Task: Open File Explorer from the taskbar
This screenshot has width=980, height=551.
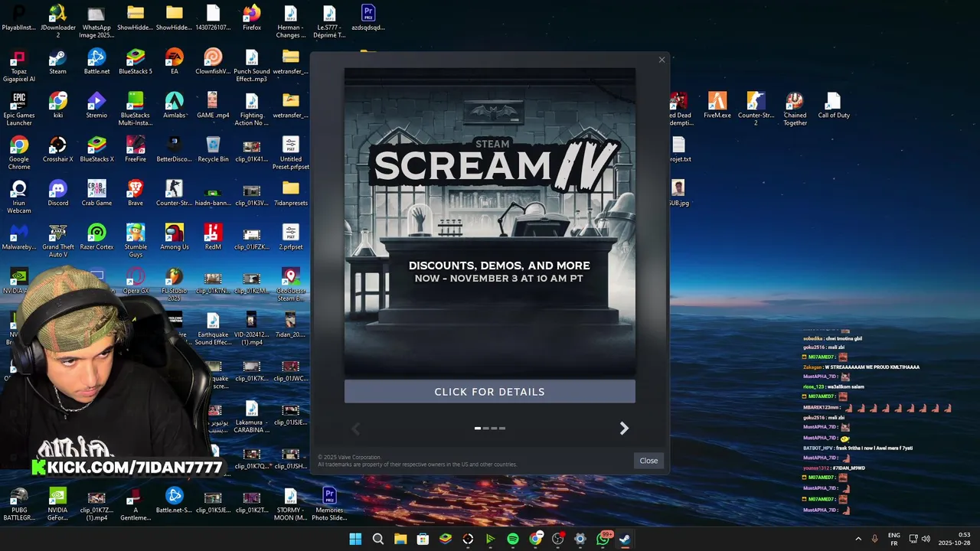Action: point(400,539)
